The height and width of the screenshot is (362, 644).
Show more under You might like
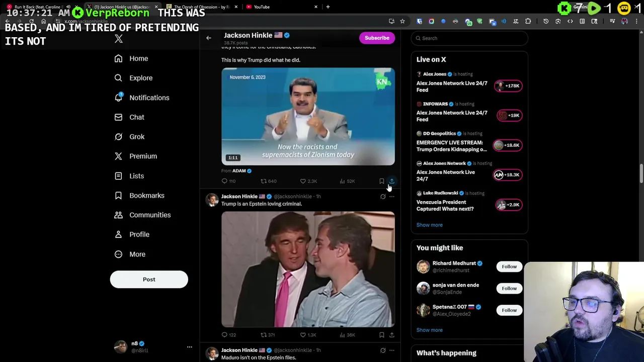[429, 330]
